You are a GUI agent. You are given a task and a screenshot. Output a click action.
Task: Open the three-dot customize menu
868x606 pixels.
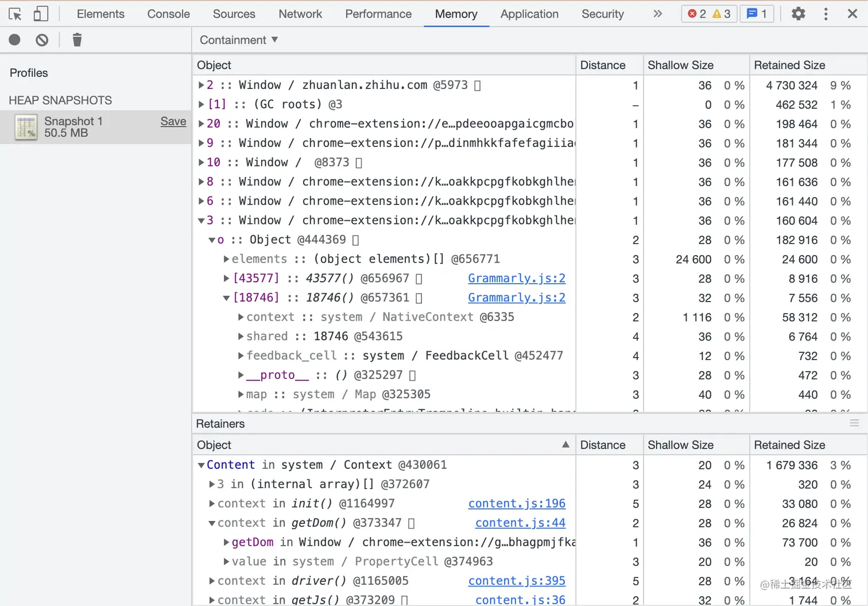826,14
